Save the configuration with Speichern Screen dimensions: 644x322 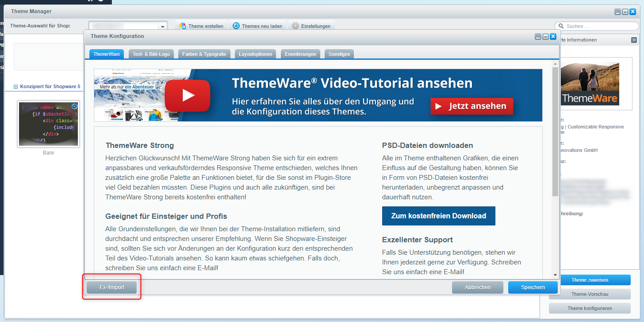point(533,287)
